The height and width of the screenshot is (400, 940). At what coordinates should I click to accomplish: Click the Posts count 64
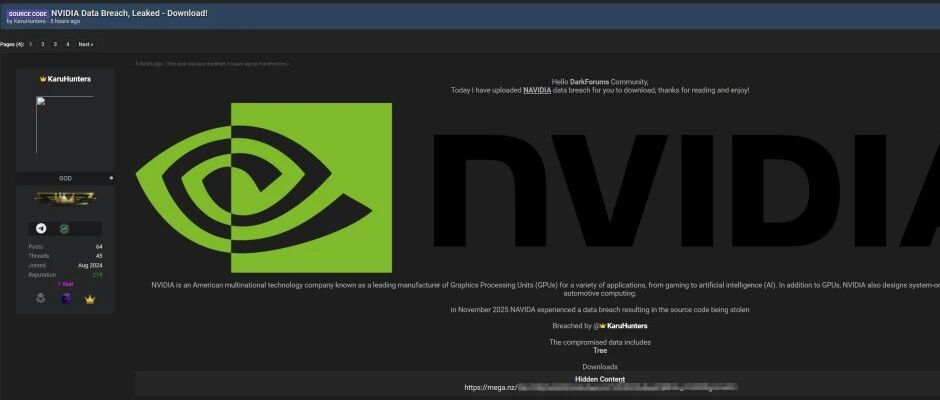[x=99, y=246]
